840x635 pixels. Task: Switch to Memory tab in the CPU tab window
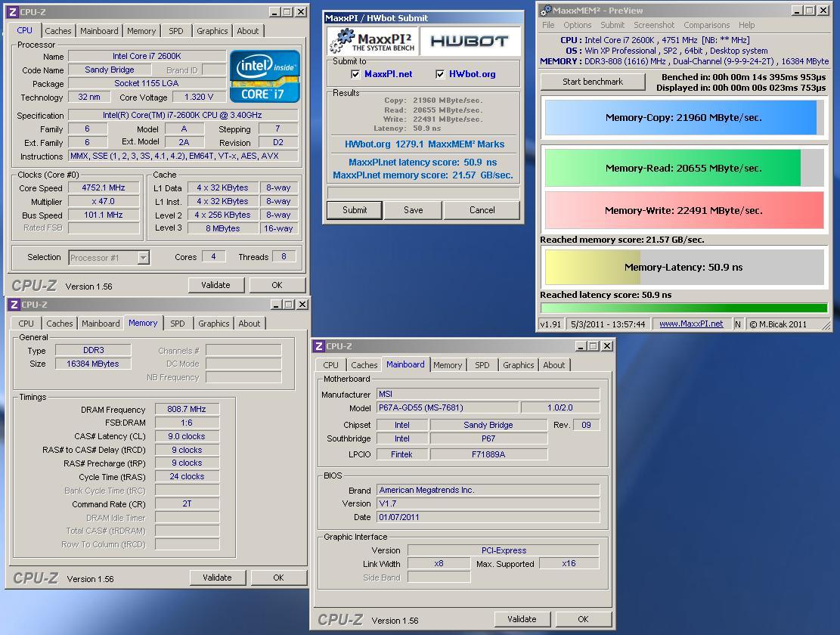[141, 31]
